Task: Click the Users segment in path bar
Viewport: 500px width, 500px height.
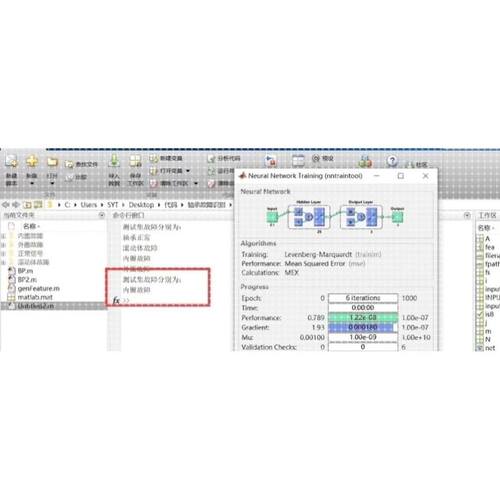Action: click(89, 205)
